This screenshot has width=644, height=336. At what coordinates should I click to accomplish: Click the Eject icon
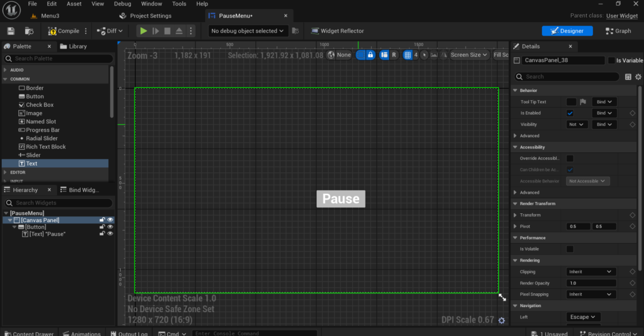(179, 31)
